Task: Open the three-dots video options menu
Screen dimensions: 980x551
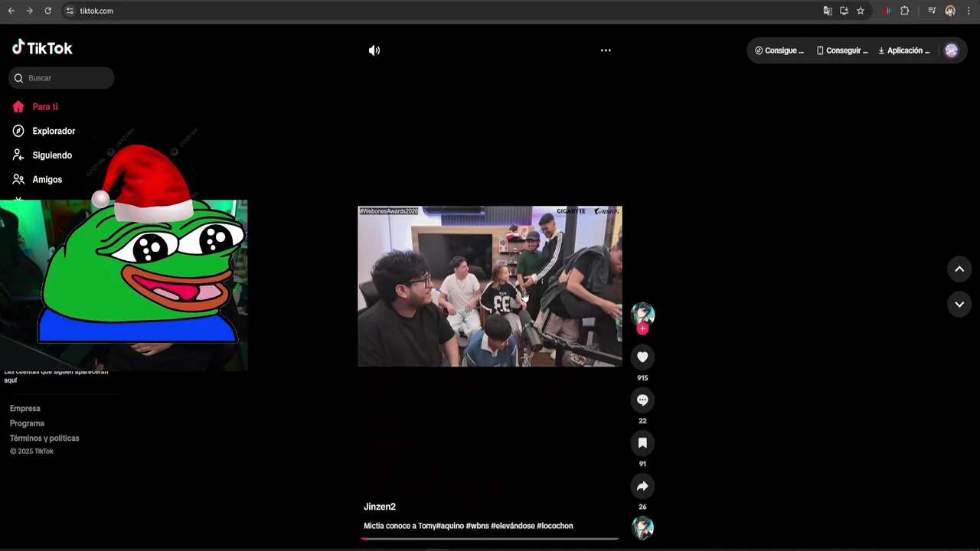Action: click(606, 51)
